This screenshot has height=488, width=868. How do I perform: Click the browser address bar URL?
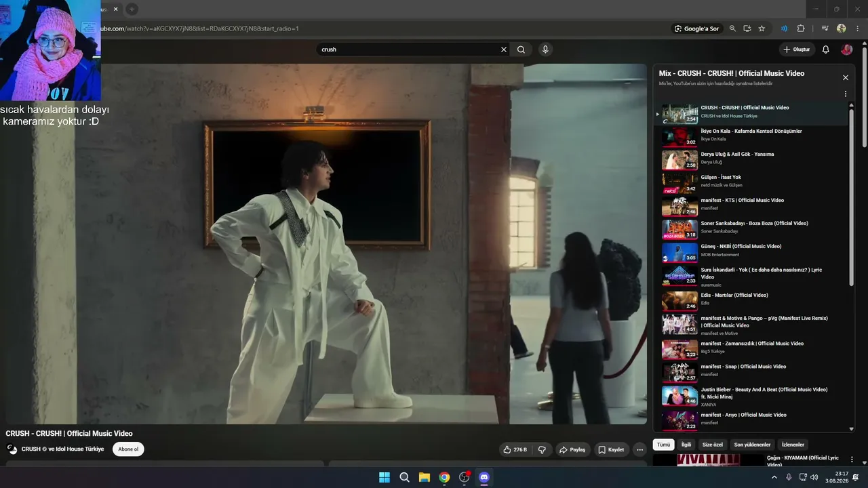coord(200,28)
